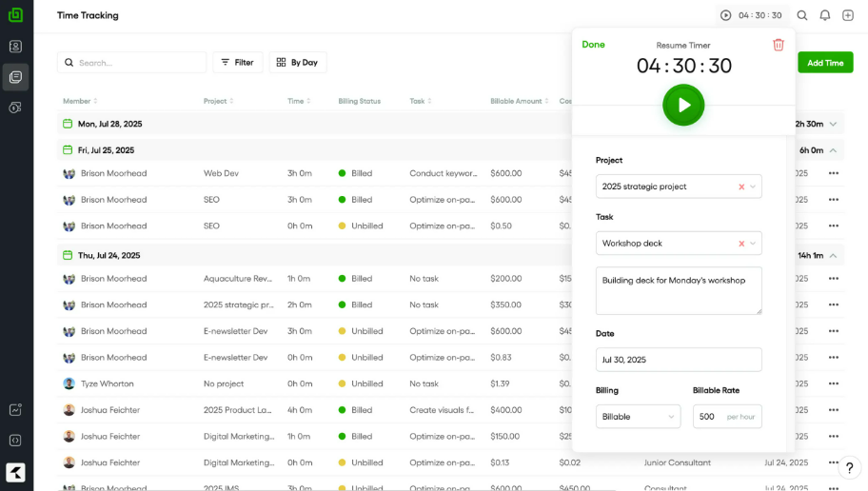Click the Billable Rate field with 500
The image size is (868, 491).
727,416
